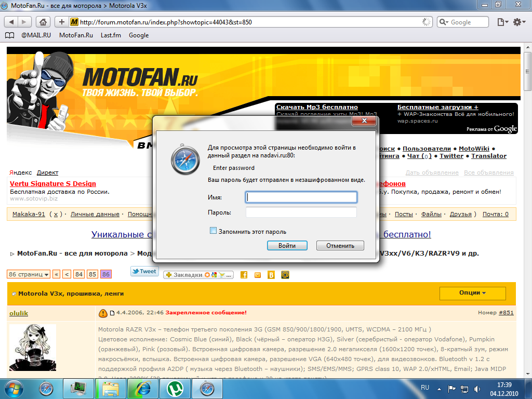Open the Пользователи link
The height and width of the screenshot is (399, 532).
[x=427, y=149]
